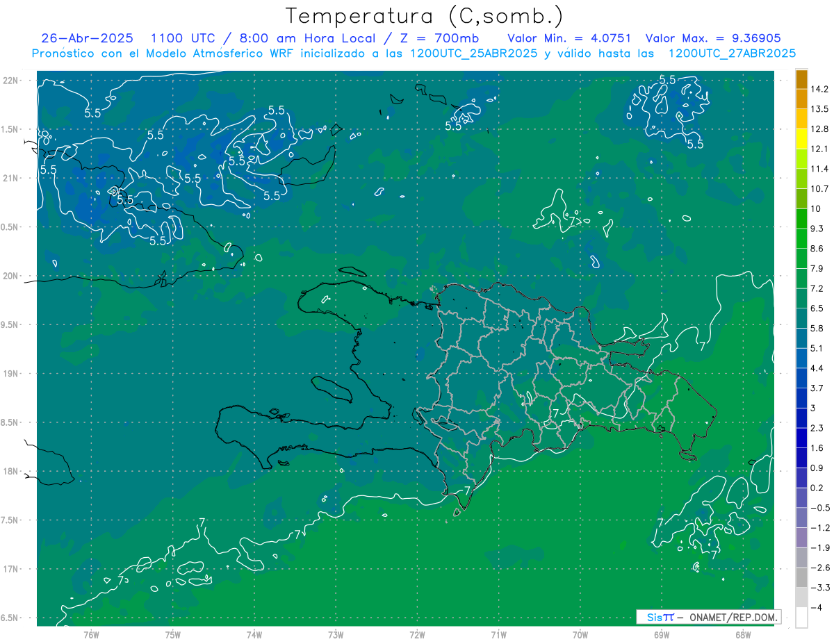Click the 10.7 color scale label
The height and width of the screenshot is (644, 834).
(820, 189)
